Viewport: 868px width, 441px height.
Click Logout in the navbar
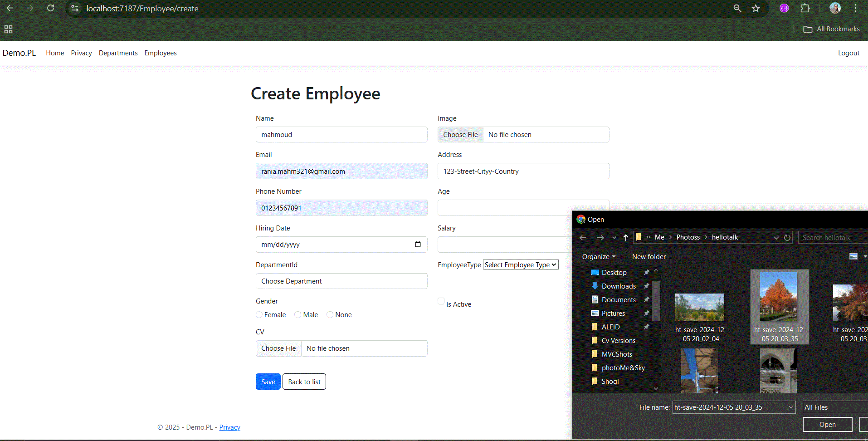848,53
